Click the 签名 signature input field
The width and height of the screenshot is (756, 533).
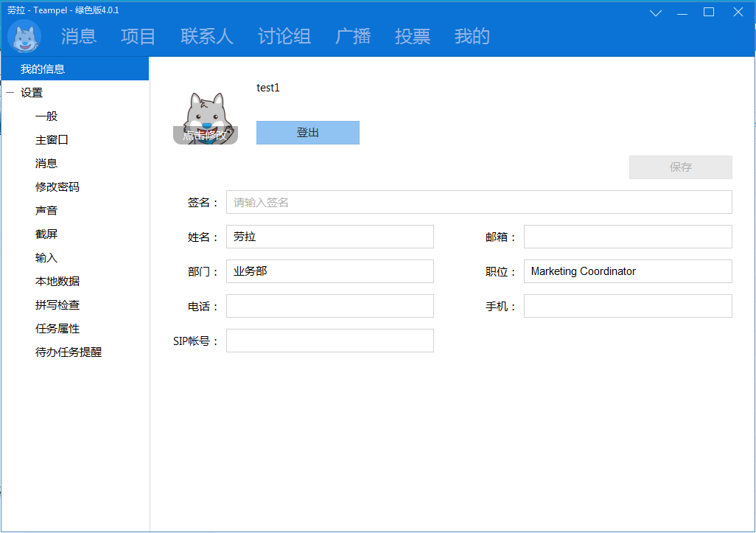click(478, 202)
